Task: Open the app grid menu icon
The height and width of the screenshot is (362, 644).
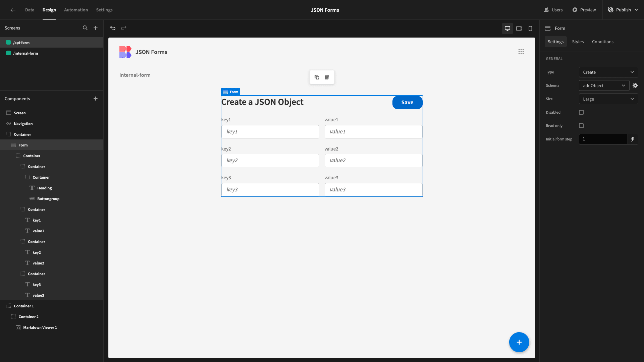Action: click(x=521, y=52)
